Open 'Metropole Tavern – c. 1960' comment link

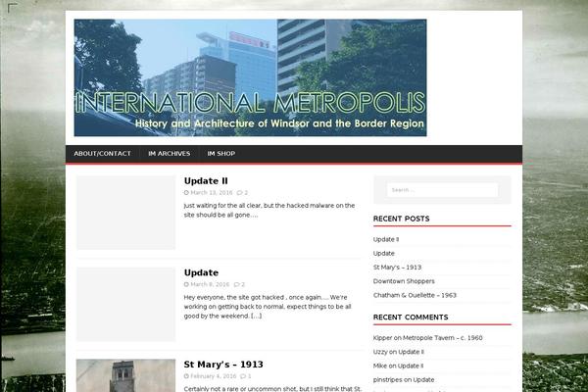pyautogui.click(x=443, y=338)
